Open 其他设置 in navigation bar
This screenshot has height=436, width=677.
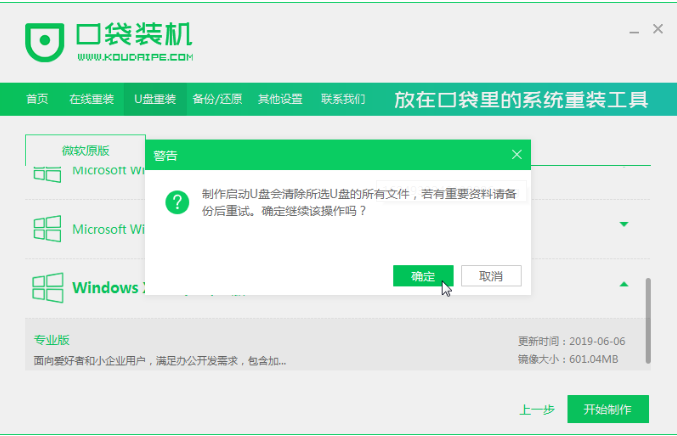(280, 100)
